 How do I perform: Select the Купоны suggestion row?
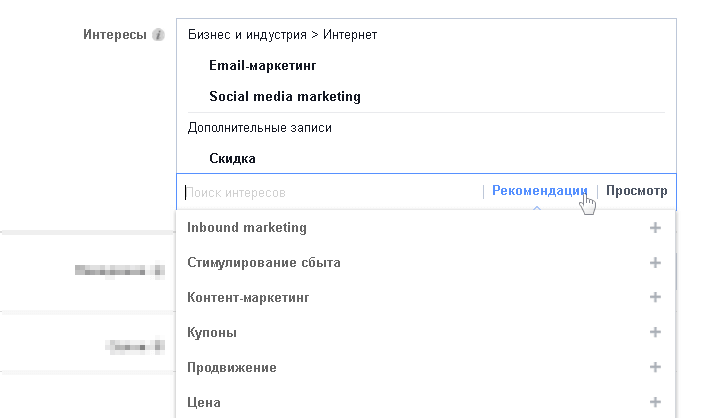(x=212, y=332)
